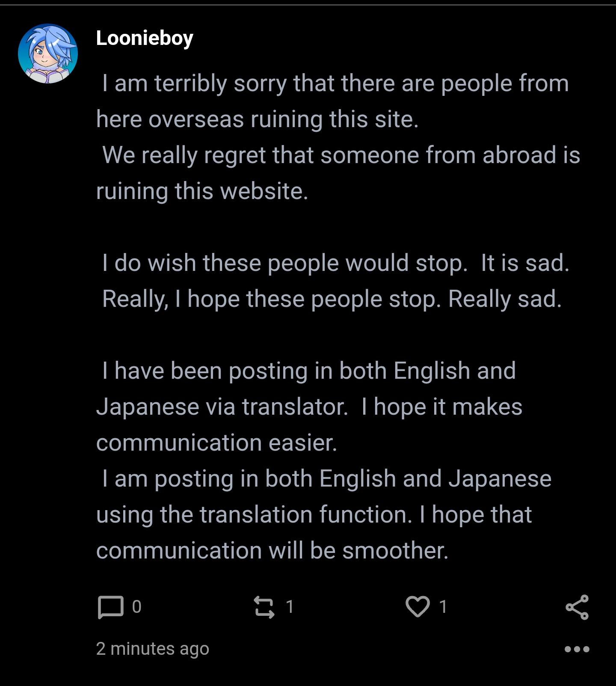Open the comment bubble icon to reply
Screen dimensions: 616x686
pos(110,607)
